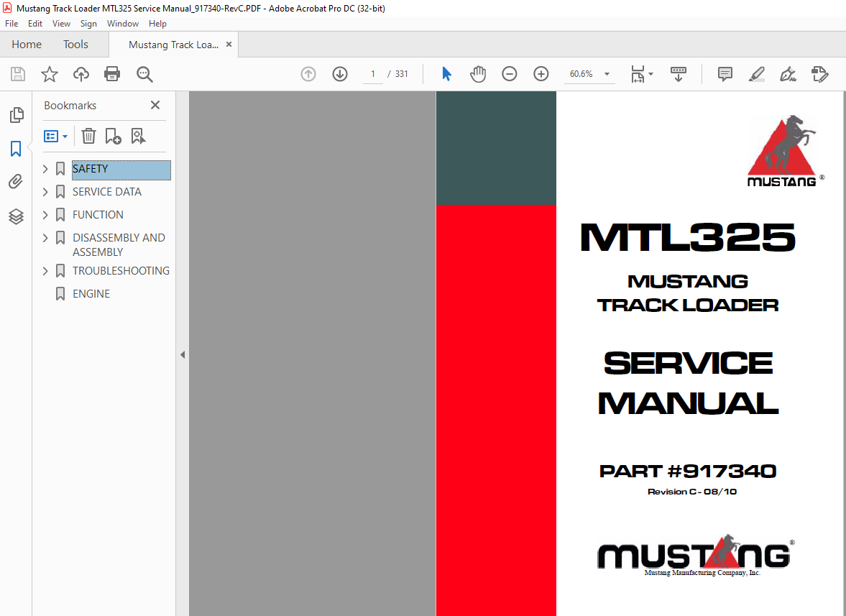
Task: Open Page Thumbnails panel
Action: point(17,114)
